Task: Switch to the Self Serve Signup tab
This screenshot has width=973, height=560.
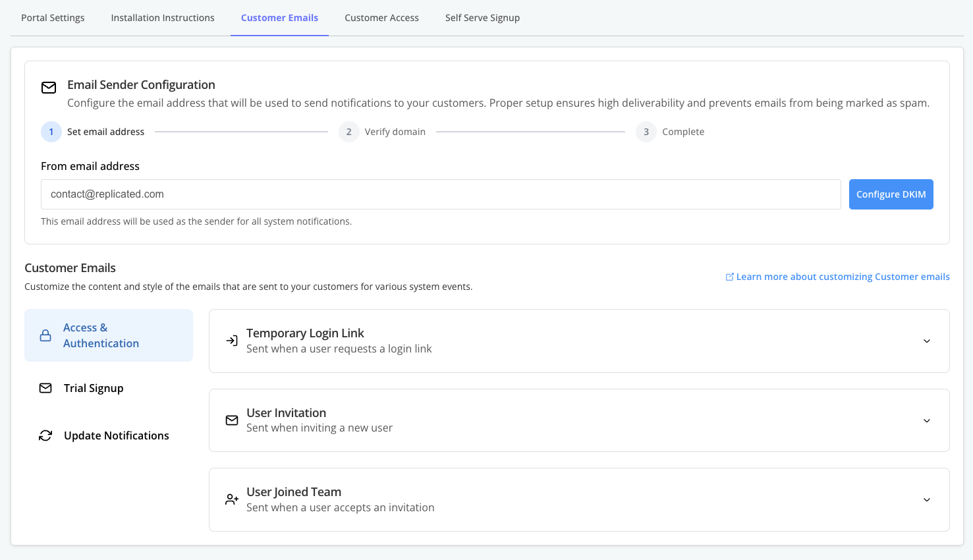Action: click(x=482, y=18)
